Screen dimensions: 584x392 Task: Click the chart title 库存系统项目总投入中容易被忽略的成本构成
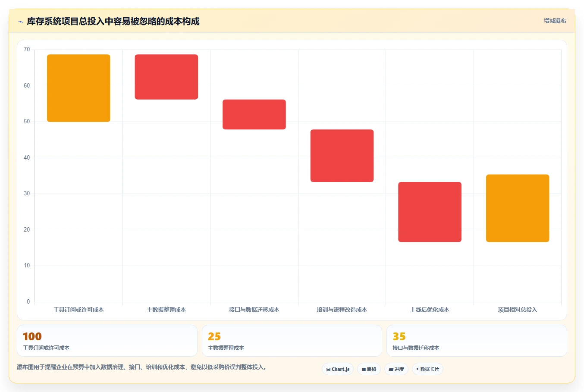click(113, 22)
